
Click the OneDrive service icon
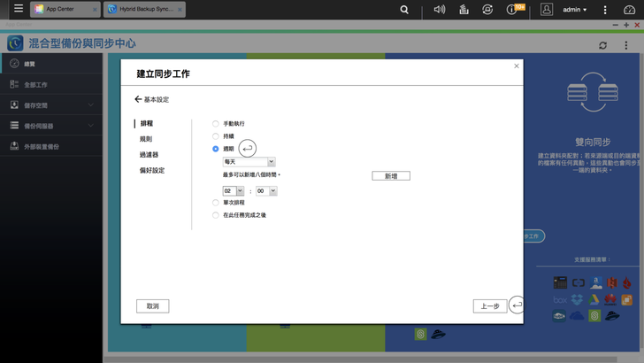point(577,316)
